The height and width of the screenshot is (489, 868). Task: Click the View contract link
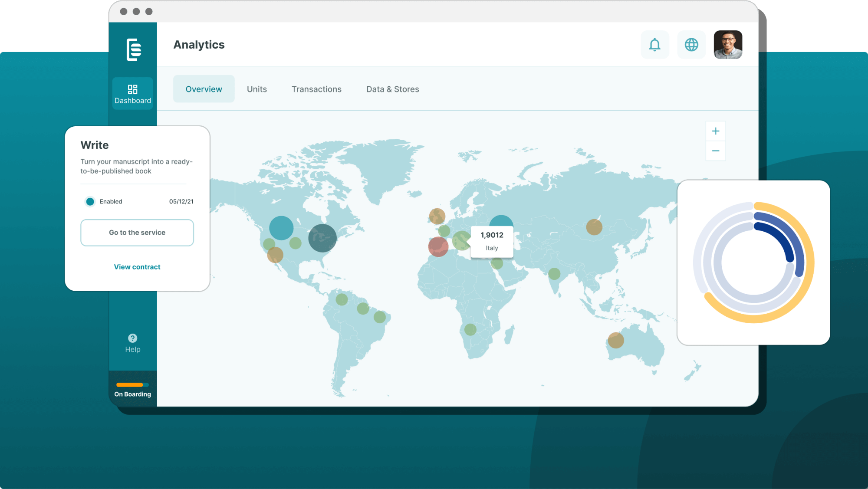click(x=137, y=266)
